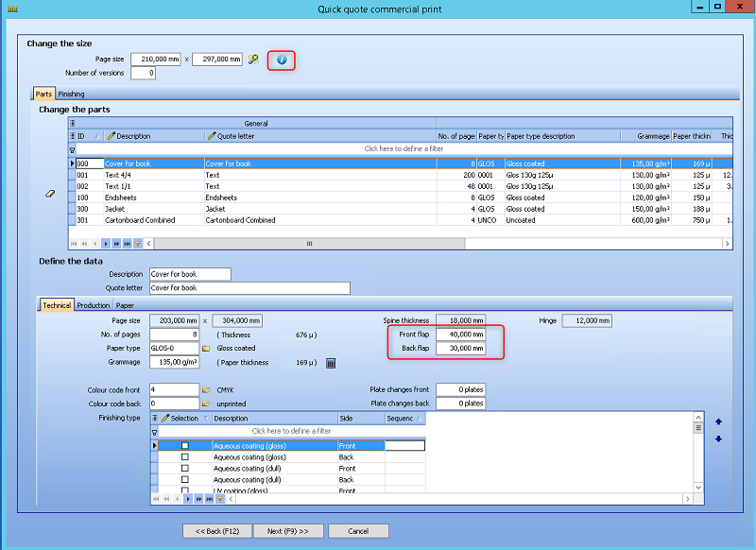Select the 'Cartonboard Combined' description cell
This screenshot has height=550, width=756.
click(x=154, y=220)
